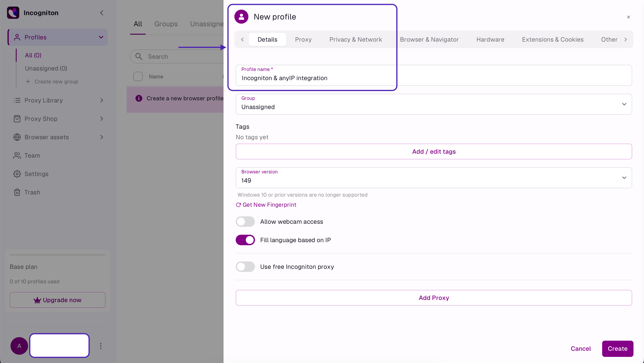Select All (0) in sidebar
This screenshot has width=644, height=363.
33,55
